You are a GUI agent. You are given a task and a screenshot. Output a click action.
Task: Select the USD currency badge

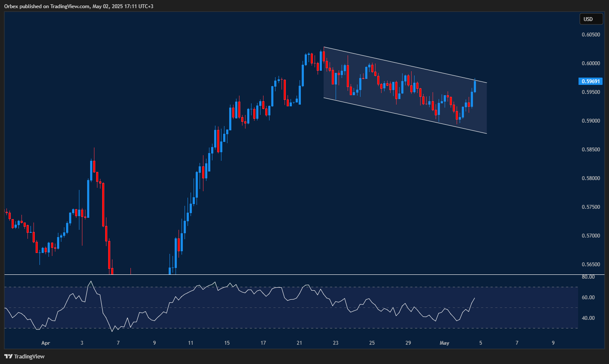point(591,19)
